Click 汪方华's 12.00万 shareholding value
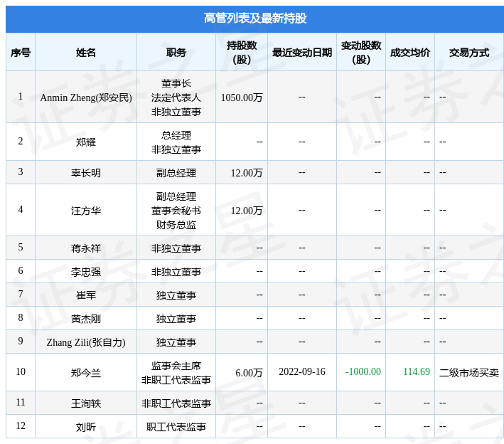This screenshot has height=444, width=504. pyautogui.click(x=247, y=211)
